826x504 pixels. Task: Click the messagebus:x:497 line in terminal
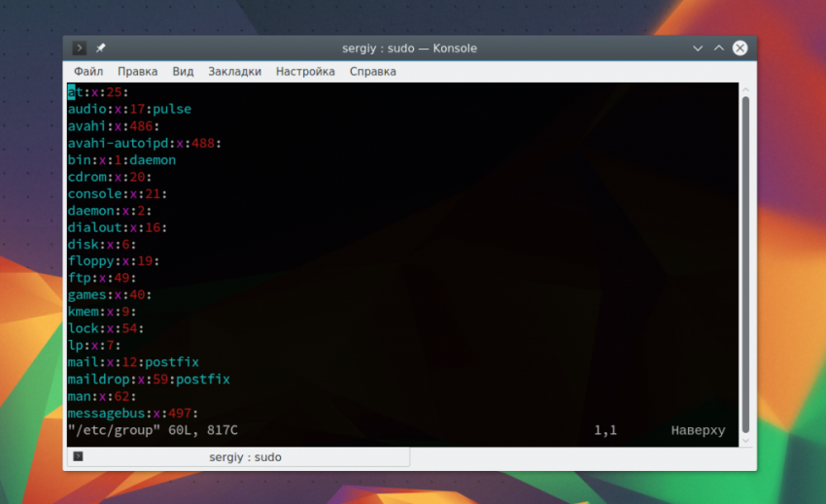click(133, 414)
